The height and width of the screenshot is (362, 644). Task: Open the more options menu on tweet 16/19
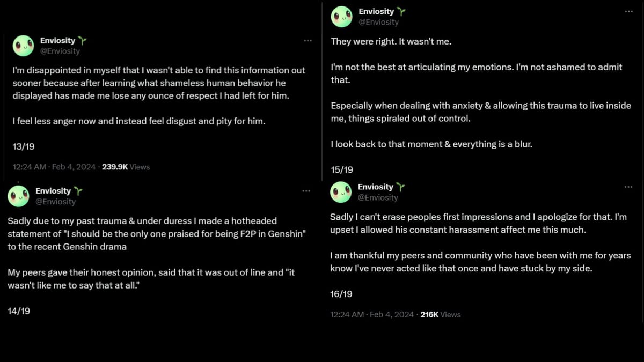pos(628,187)
